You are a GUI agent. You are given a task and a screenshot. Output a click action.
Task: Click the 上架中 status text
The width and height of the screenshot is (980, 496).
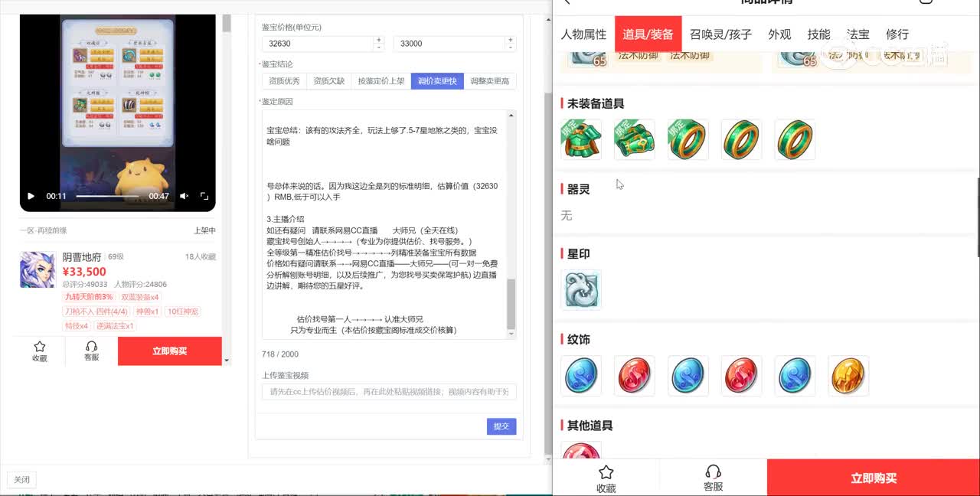(204, 230)
